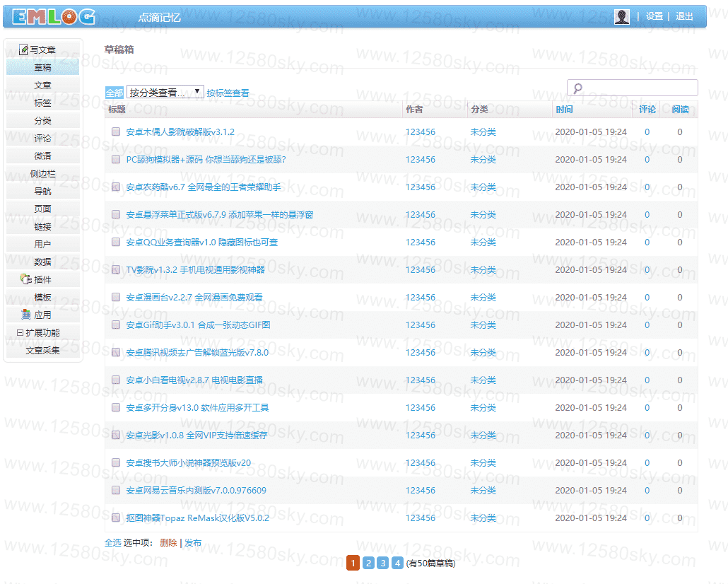Select the 全部 filter
This screenshot has height=584, width=728.
tap(115, 93)
